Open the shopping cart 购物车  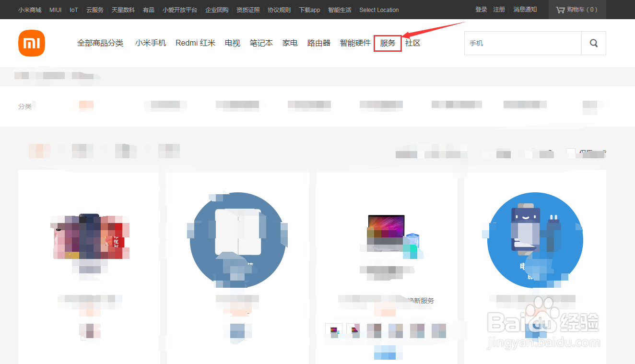pos(577,10)
